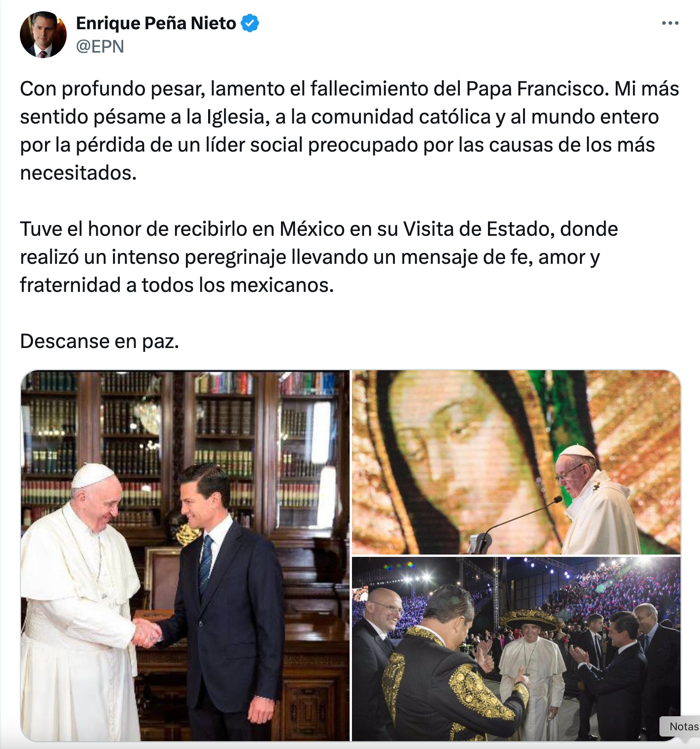The height and width of the screenshot is (749, 700).
Task: Open the stadium photo with charro sombrero
Action: click(x=516, y=649)
